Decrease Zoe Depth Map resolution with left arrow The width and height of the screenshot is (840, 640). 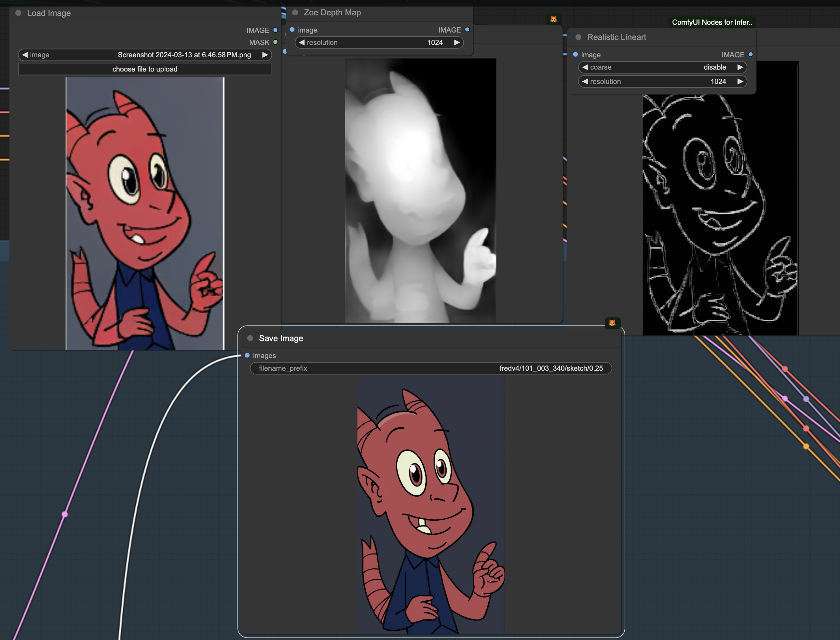pyautogui.click(x=302, y=42)
